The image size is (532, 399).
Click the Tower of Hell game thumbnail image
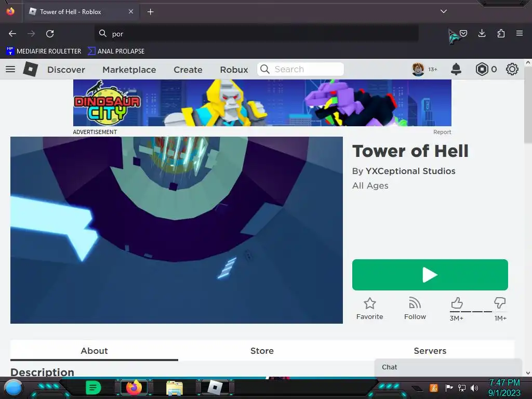click(177, 230)
